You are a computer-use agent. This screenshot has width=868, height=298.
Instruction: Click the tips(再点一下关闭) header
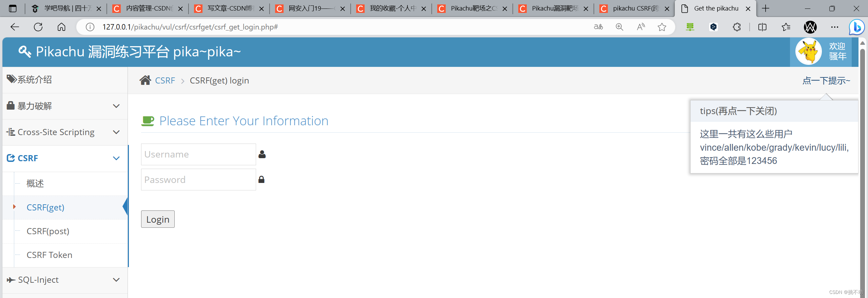(774, 111)
